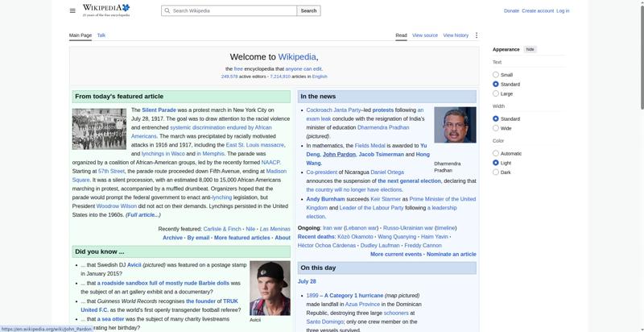
Task: Open More current events link
Action: click(396, 255)
